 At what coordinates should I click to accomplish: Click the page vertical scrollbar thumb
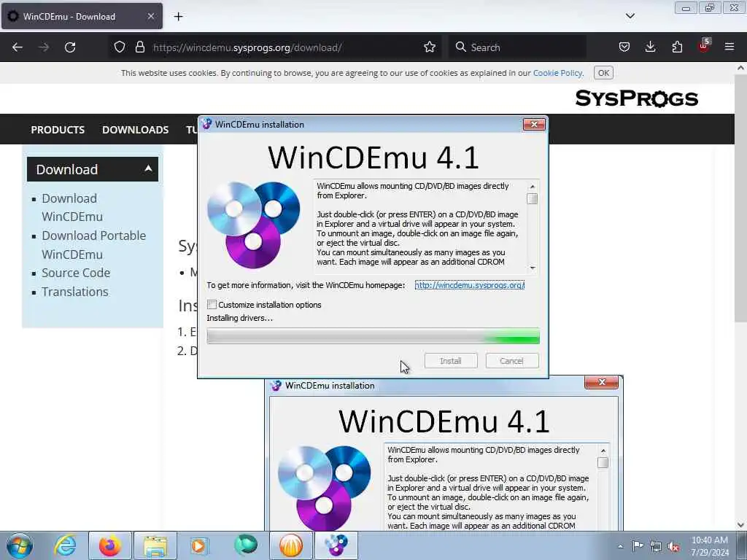[x=740, y=198]
